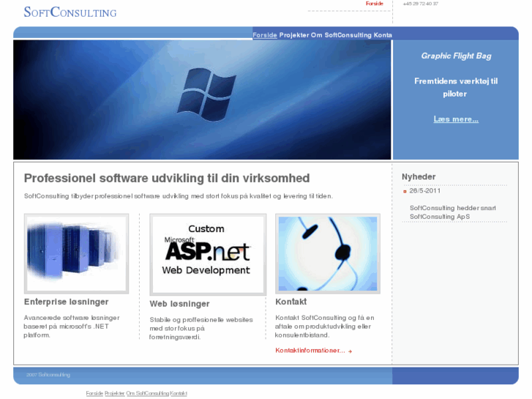Click the red bullet beside 26/5-2011

tap(405, 192)
